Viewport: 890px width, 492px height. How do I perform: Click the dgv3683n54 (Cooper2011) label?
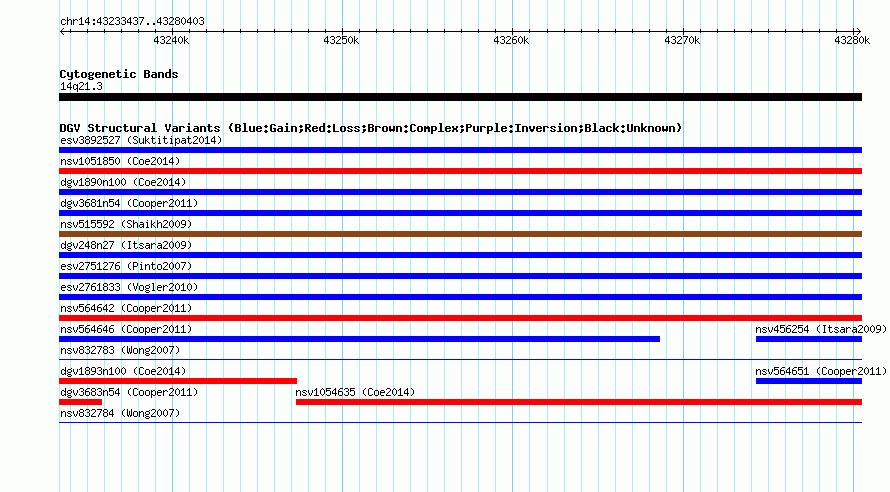[x=129, y=392]
